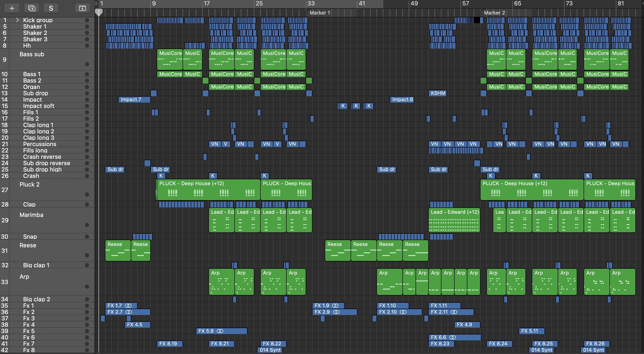Toggle the Kick group track on/off dot

coord(87,20)
